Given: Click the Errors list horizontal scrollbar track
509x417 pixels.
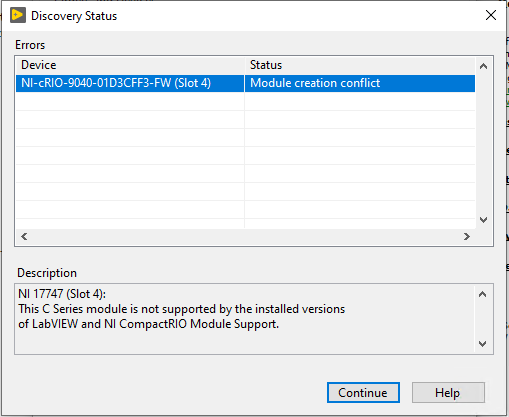Looking at the screenshot, I should pos(245,236).
